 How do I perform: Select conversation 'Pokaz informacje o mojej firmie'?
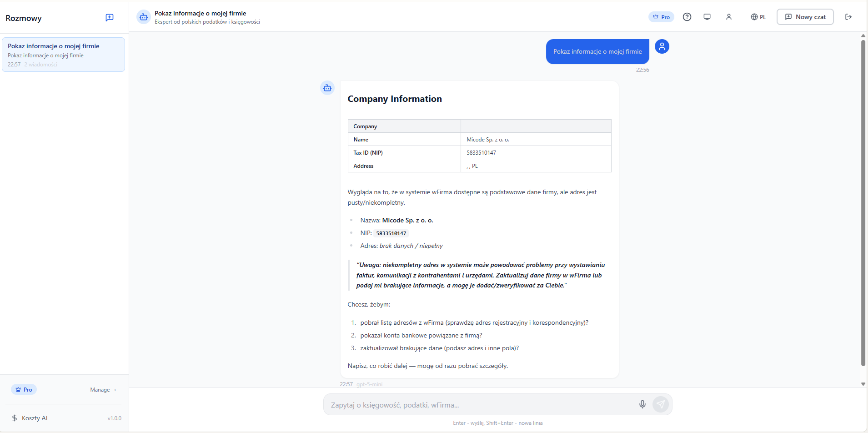(63, 55)
